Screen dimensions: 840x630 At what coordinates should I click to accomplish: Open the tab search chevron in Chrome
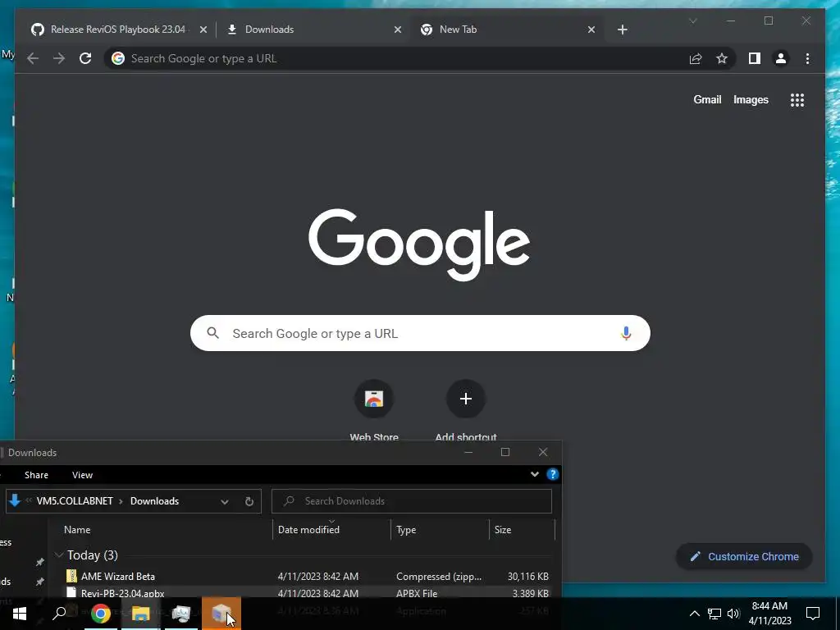click(692, 21)
